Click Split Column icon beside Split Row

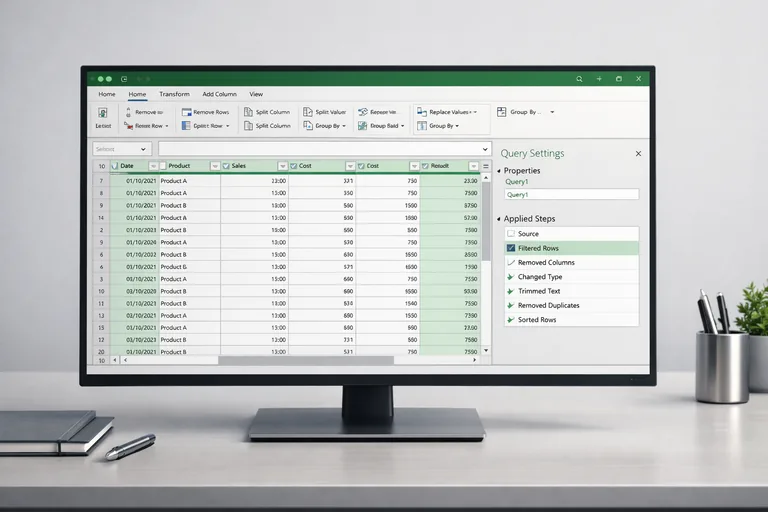click(248, 126)
